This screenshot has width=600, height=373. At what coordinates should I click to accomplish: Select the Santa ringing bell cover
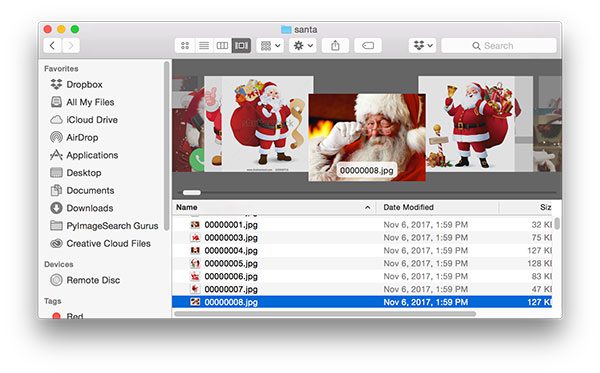click(471, 124)
